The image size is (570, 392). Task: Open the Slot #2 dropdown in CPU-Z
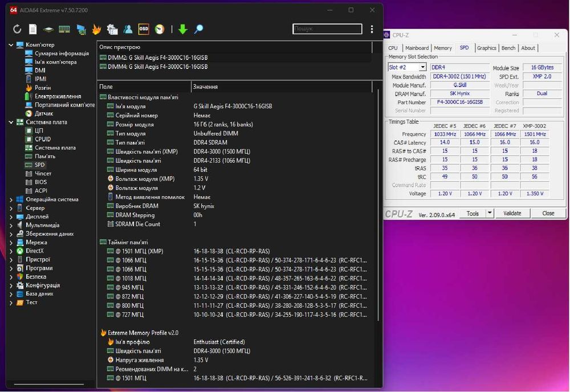pos(422,67)
